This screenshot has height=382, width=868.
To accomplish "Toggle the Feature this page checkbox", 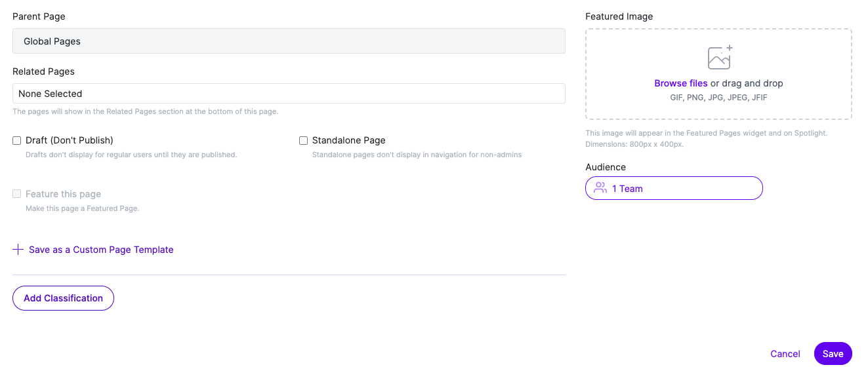I will pos(17,194).
